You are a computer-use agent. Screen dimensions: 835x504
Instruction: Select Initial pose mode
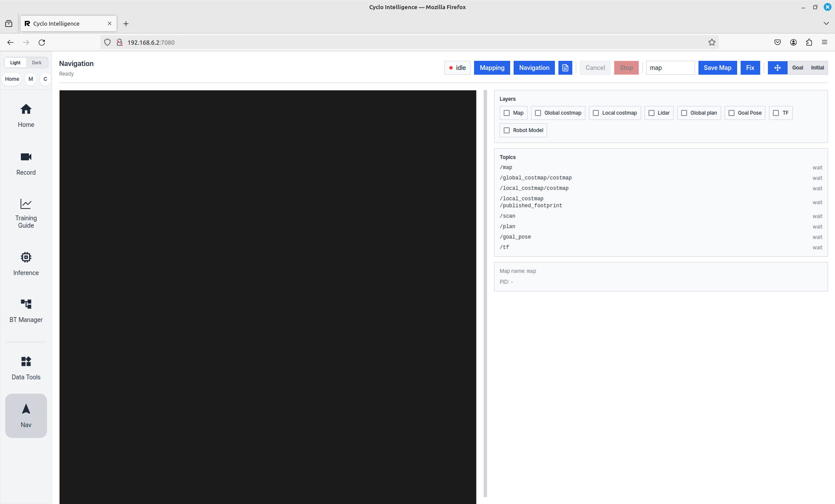tap(818, 68)
